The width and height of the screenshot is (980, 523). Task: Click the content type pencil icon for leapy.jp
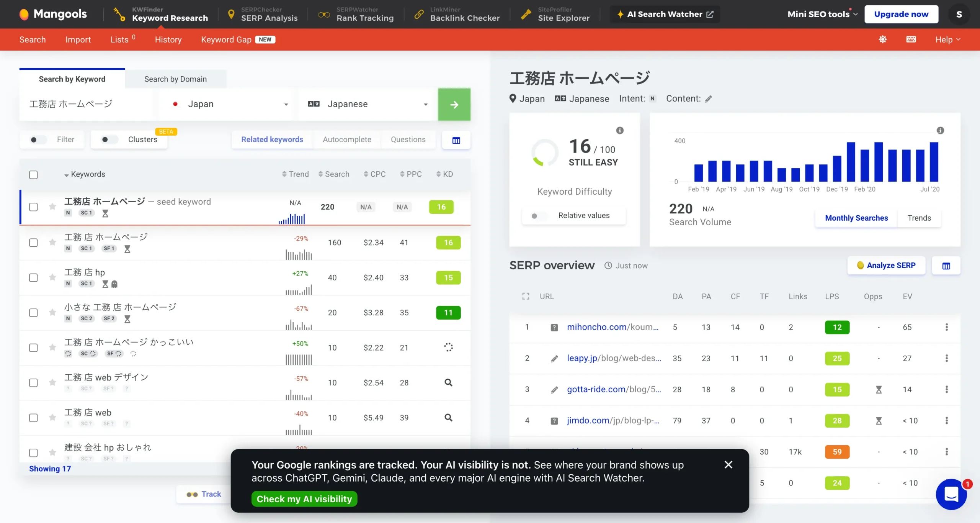pos(554,359)
